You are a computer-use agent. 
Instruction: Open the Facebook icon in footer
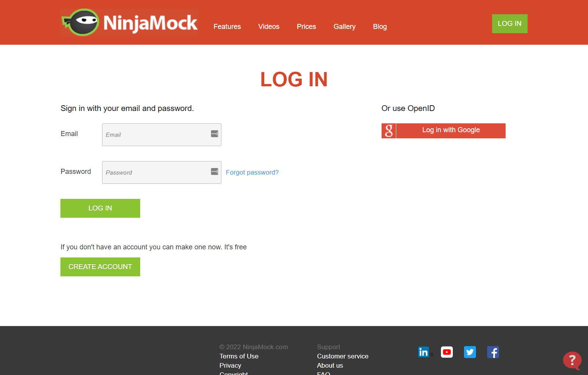[493, 352]
